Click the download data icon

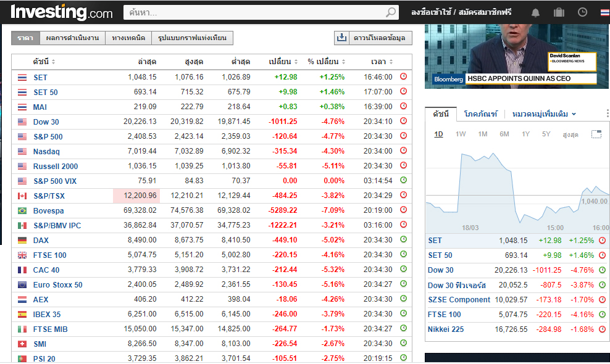341,38
